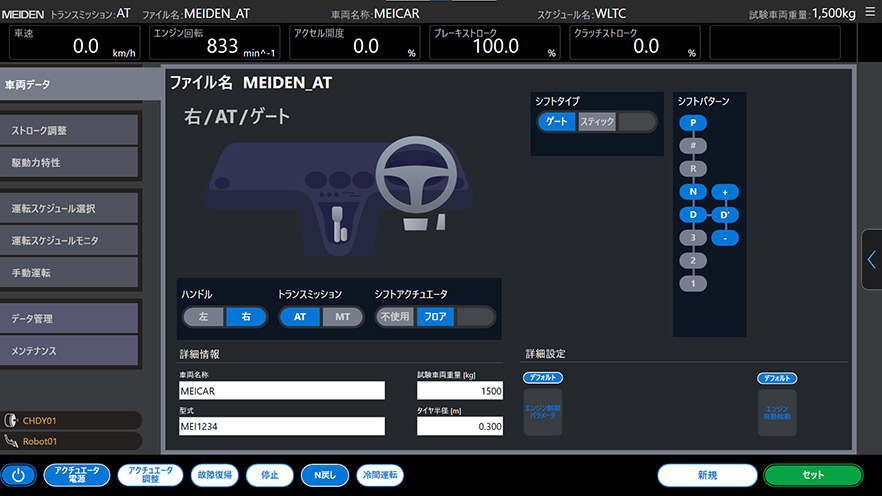Expand the right side panel arrow
882x496 pixels.
coord(871,260)
